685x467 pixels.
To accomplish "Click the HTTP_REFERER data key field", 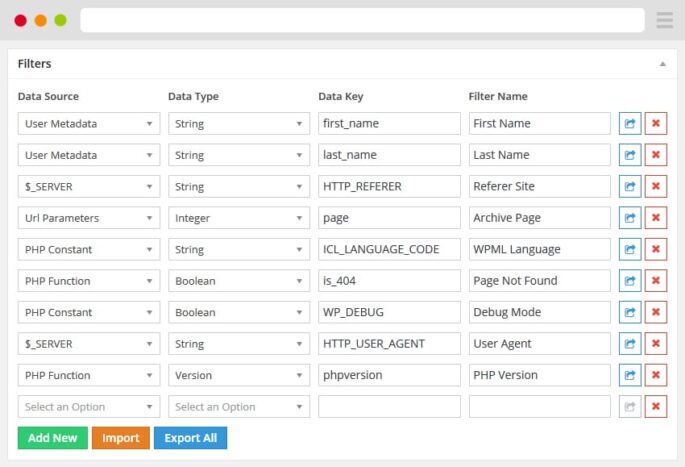I will tap(389, 187).
